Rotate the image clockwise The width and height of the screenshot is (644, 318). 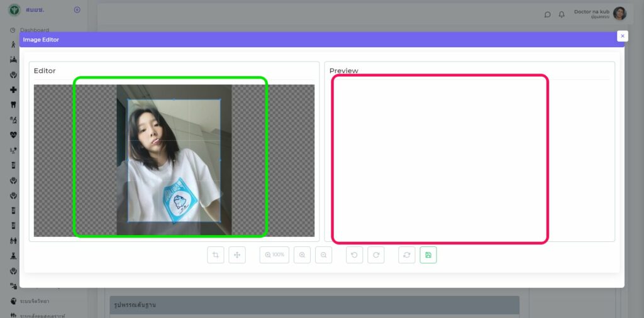(376, 255)
